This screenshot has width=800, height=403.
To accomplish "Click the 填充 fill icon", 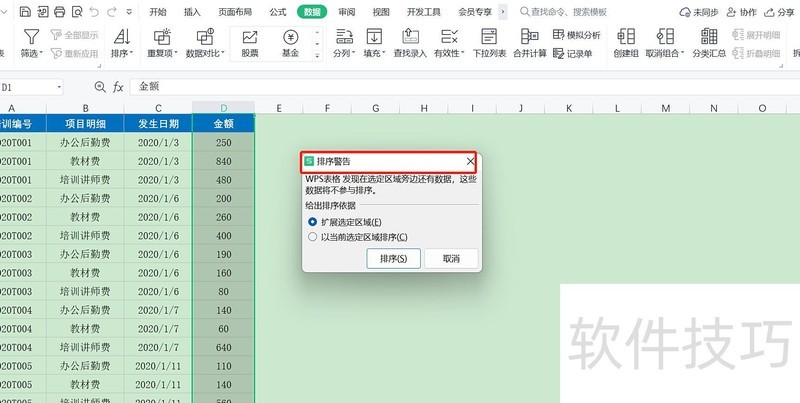I will (x=374, y=37).
